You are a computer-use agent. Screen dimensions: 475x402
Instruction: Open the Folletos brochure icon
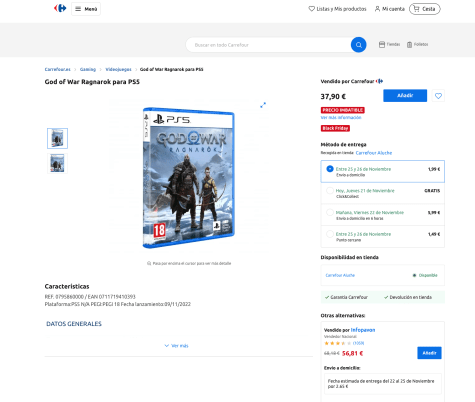click(409, 44)
